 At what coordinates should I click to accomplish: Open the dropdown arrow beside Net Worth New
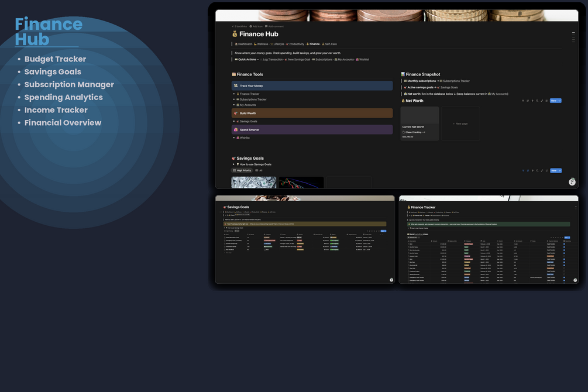[560, 101]
